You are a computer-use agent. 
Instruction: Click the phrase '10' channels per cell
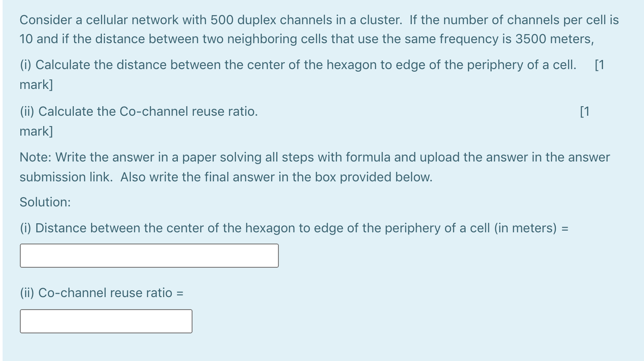click(24, 39)
